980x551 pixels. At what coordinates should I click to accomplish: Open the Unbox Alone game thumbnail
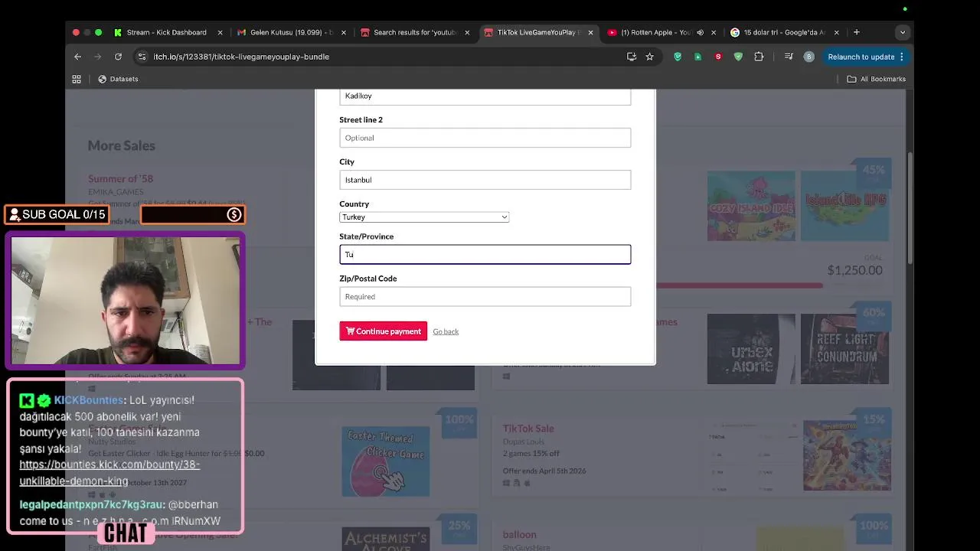[x=750, y=349]
